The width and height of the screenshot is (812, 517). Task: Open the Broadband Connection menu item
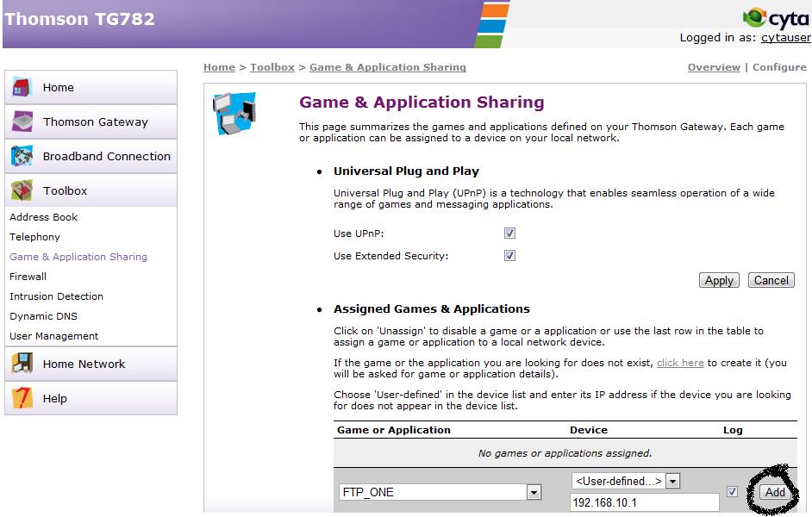click(x=91, y=156)
